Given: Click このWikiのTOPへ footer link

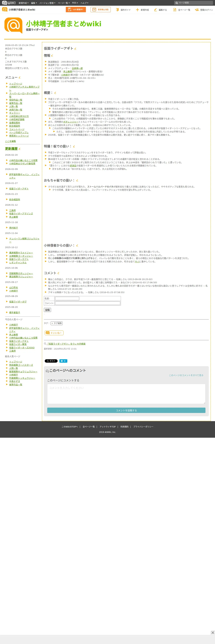Looking at the screenshot, I should click(x=70, y=427).
